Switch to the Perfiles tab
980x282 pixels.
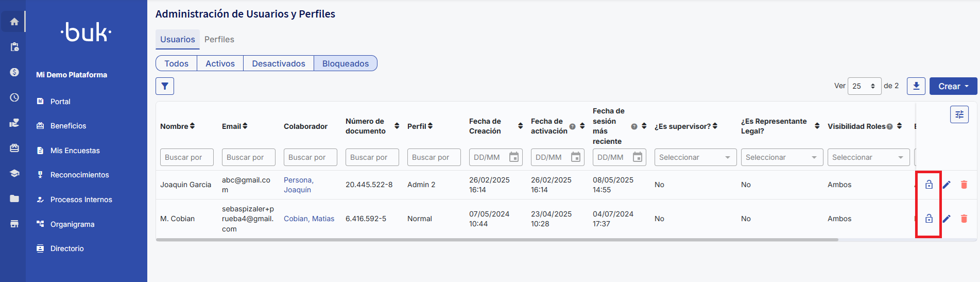pyautogui.click(x=219, y=40)
